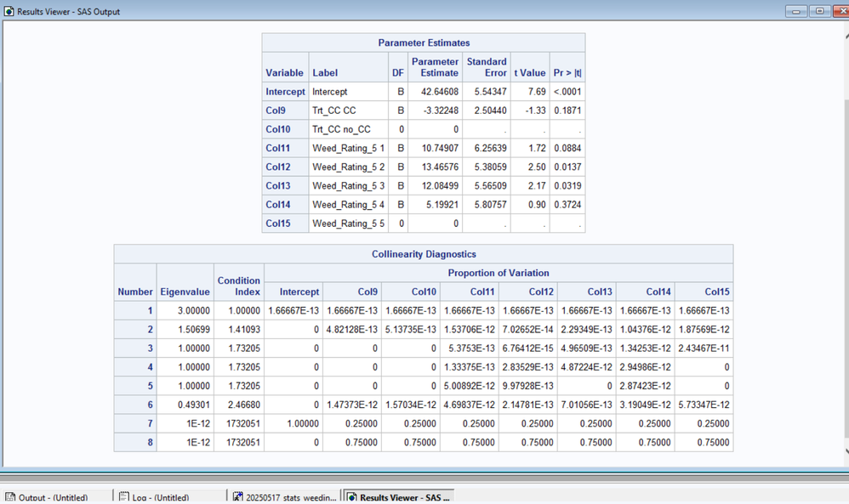
Task: Click the Results Viewer title bar icon
Action: click(9, 11)
